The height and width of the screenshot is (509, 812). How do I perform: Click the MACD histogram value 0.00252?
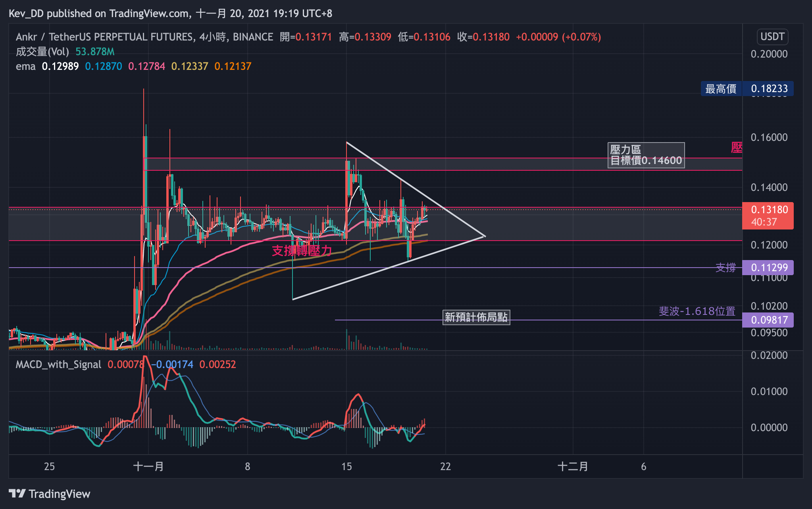(x=217, y=364)
